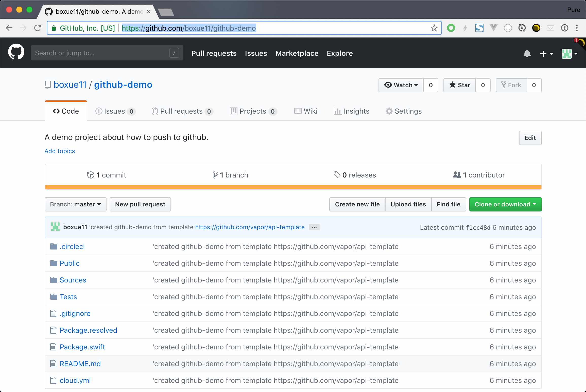Open the vapor/api-template link in latest commit
The image size is (586, 392).
point(250,227)
